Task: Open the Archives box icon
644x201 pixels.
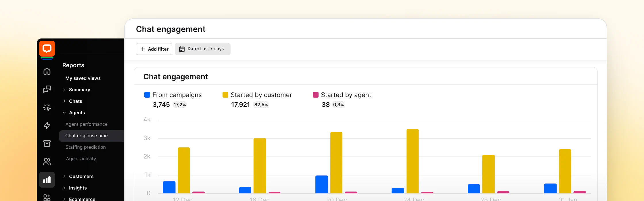Action: 47,144
